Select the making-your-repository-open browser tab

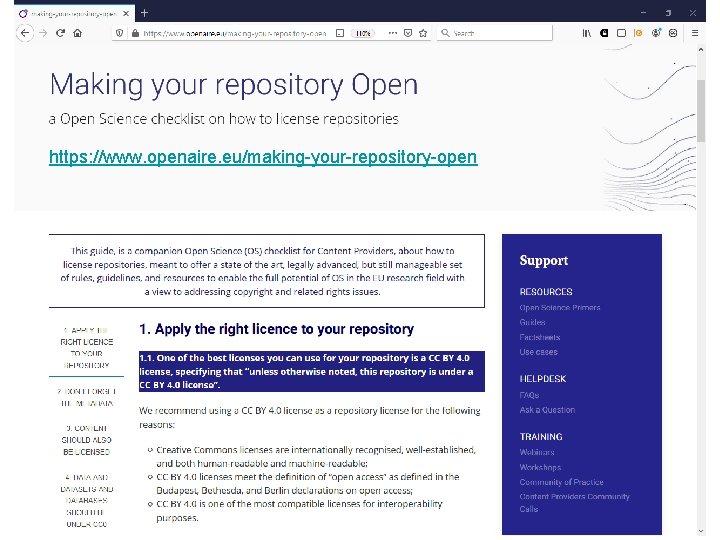coord(74,14)
